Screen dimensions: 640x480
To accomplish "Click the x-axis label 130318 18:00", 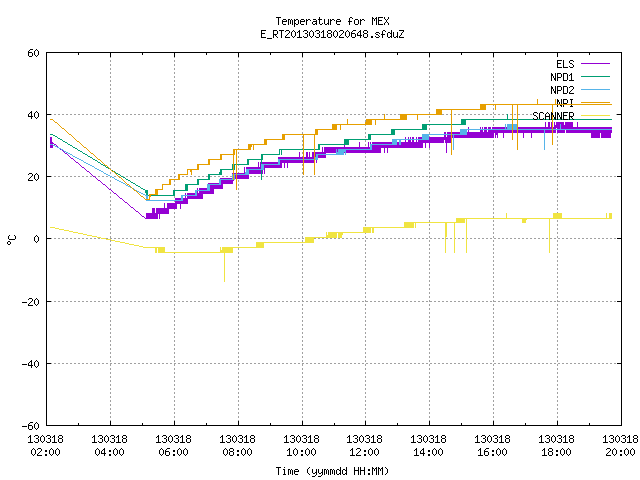I will coord(557,446).
